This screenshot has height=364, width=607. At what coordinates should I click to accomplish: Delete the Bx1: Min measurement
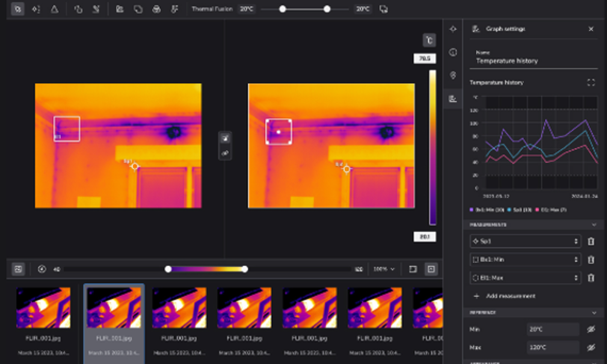point(591,259)
